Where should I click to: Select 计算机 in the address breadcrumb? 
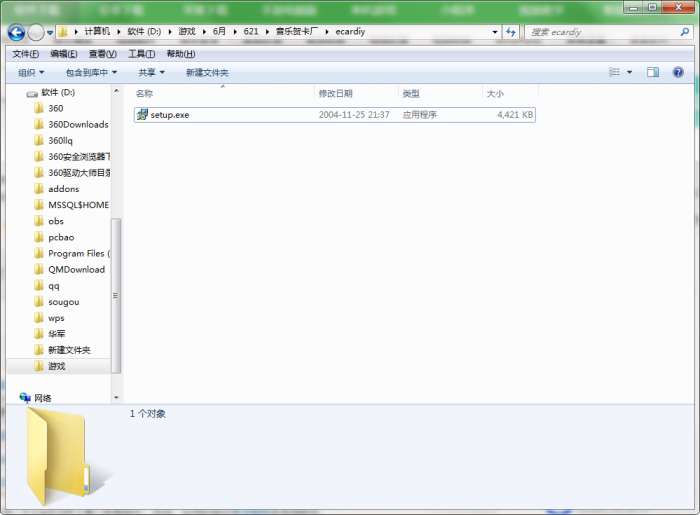click(x=97, y=31)
